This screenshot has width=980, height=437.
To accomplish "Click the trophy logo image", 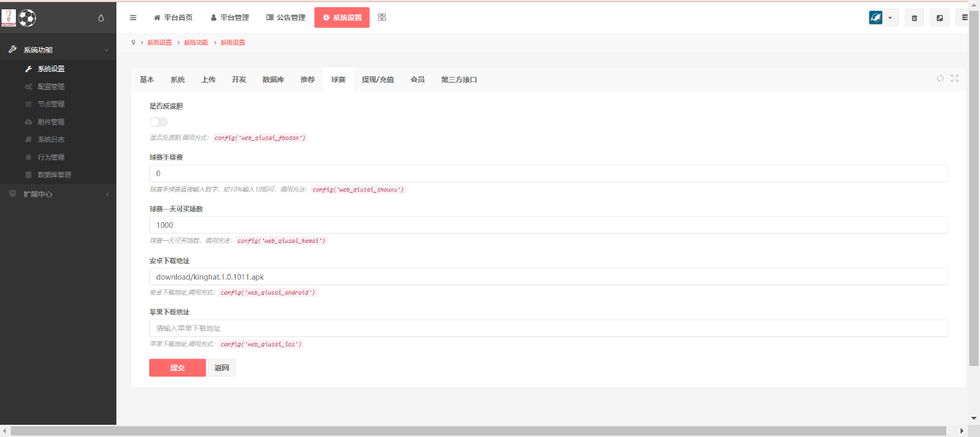I will [8, 17].
